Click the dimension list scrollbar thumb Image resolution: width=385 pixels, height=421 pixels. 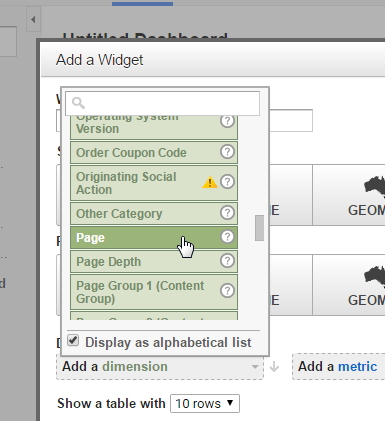[x=259, y=228]
